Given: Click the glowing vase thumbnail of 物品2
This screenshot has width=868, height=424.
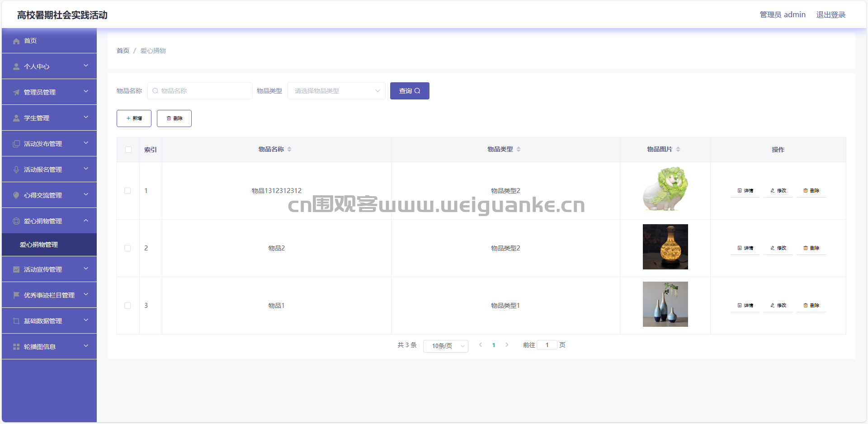Looking at the screenshot, I should coord(665,247).
